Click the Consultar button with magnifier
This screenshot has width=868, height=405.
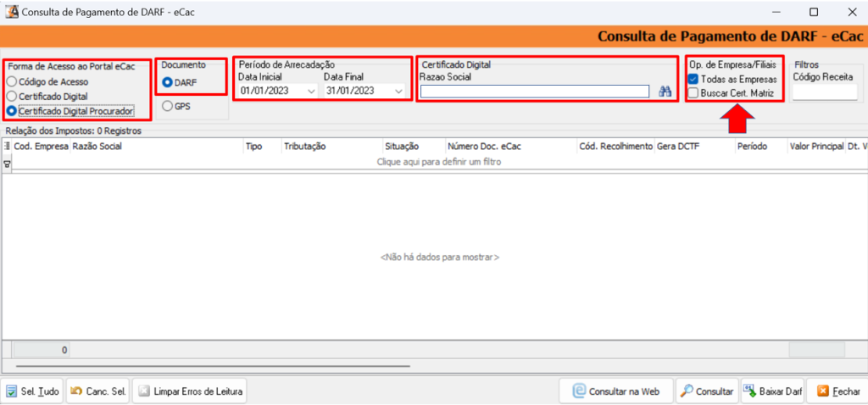pos(707,391)
